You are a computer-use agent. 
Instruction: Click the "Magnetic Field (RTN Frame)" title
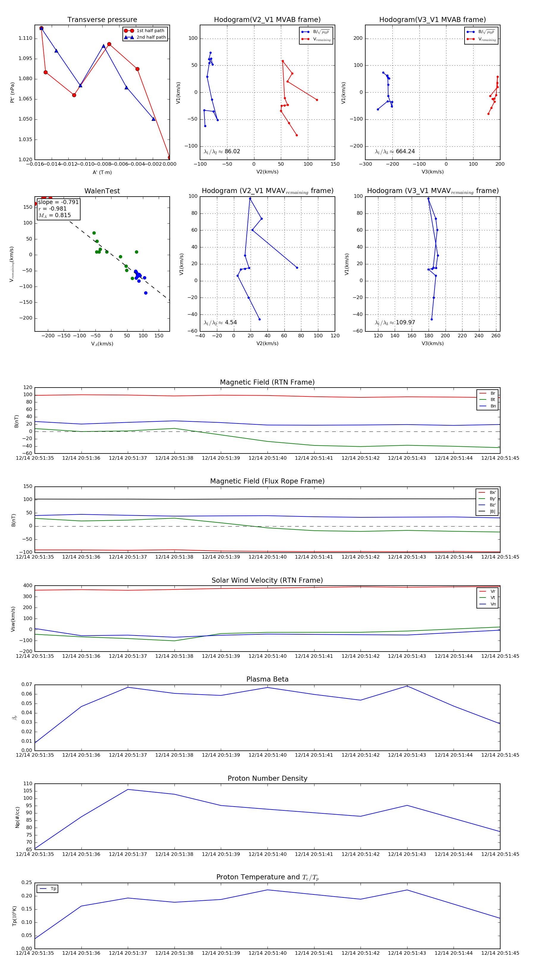pos(267,382)
